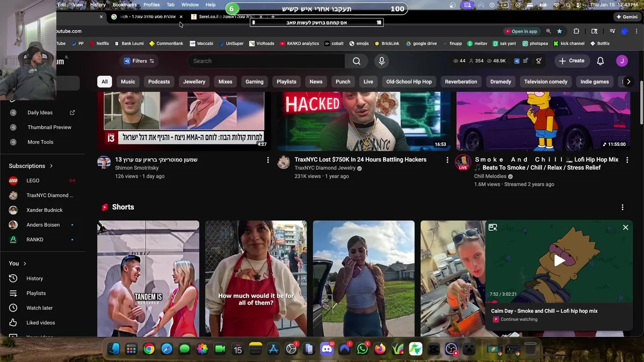The height and width of the screenshot is (362, 644).
Task: Open the Netflix bookmark
Action: coord(99,44)
